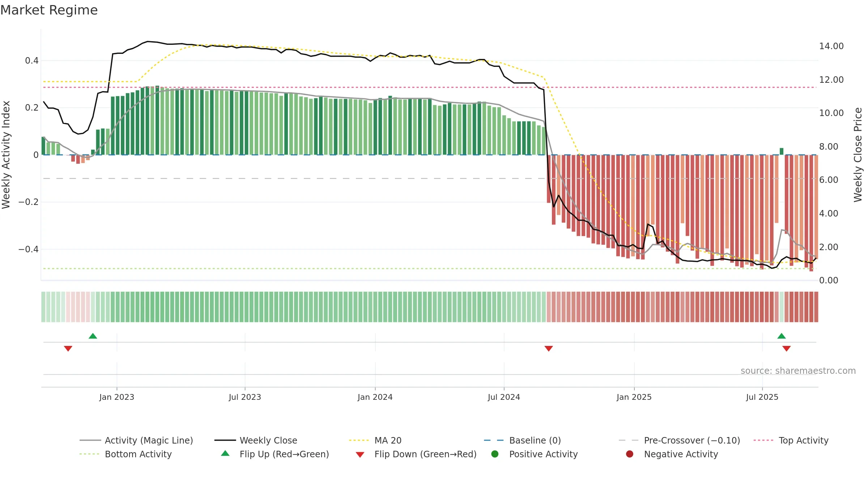
Task: Click the 0.00 price axis tick
Action: 829,281
